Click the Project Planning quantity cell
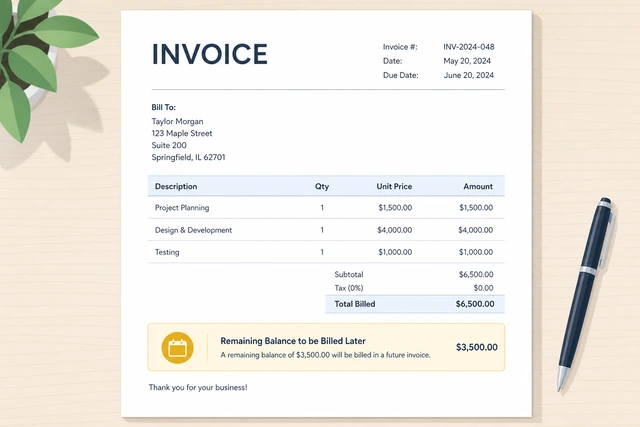640x427 pixels. (322, 207)
